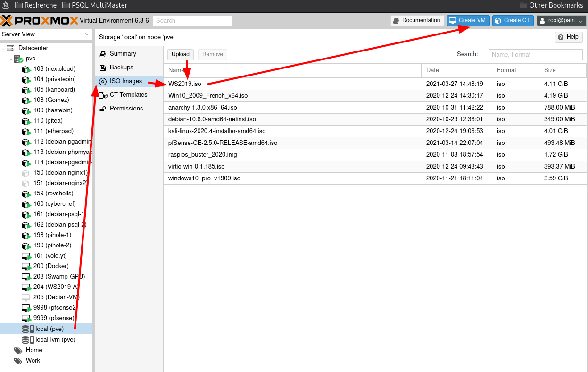Open the Backups tab
Viewport: 588px width, 372px height.
(x=129, y=68)
